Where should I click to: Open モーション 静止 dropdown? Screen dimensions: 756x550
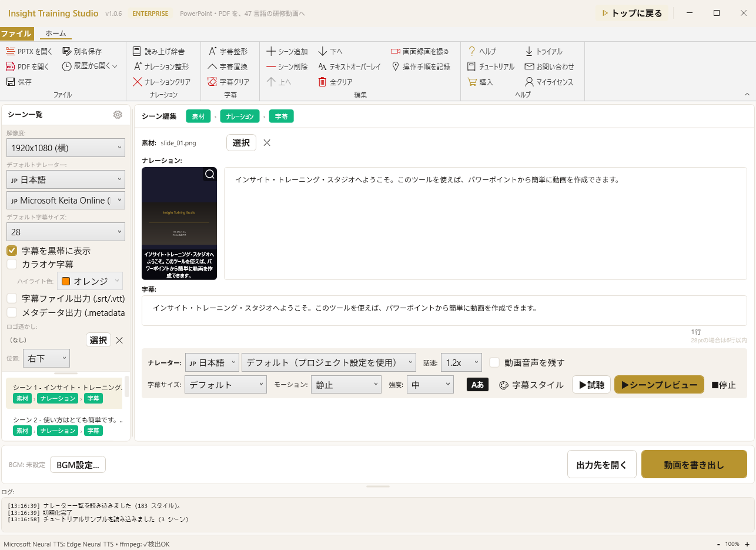tap(346, 385)
